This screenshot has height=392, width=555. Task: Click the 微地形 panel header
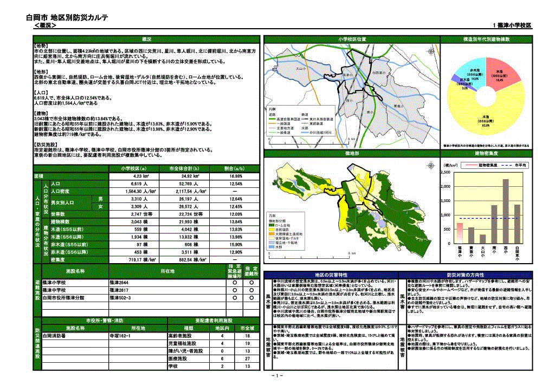(352, 153)
